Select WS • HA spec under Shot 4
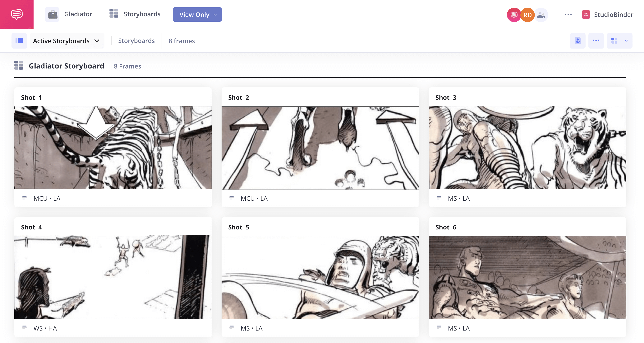 (x=45, y=328)
